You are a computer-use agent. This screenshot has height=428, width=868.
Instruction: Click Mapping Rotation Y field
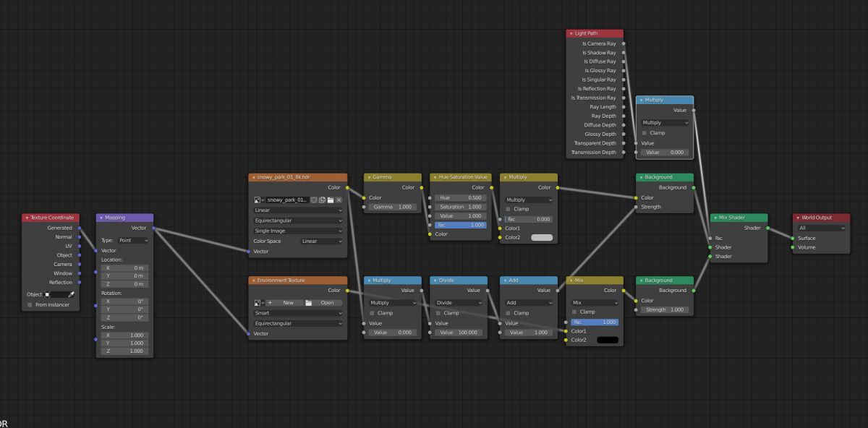124,309
